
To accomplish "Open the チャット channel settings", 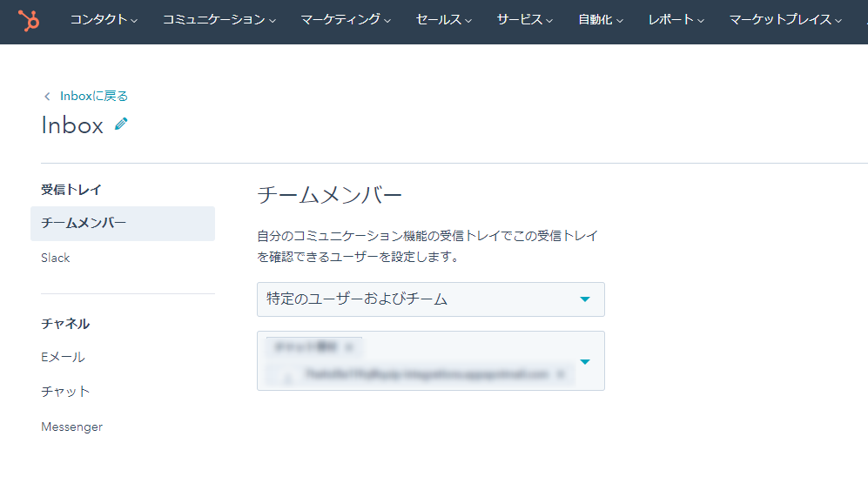I will (x=65, y=392).
